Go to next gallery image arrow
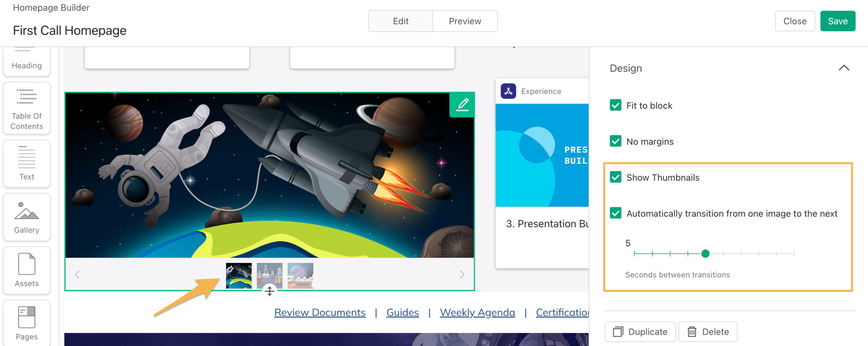 462,275
